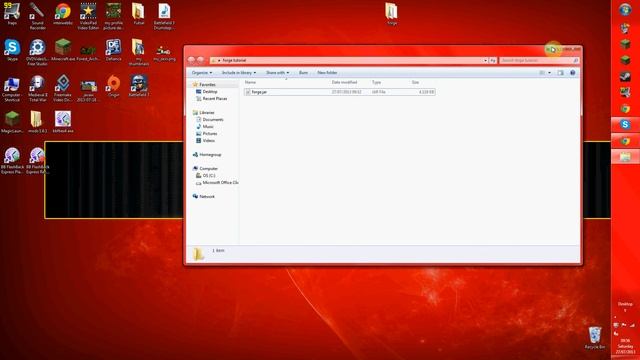This screenshot has width=640, height=360.
Task: Show hidden system tray icons
Action: 615,317
